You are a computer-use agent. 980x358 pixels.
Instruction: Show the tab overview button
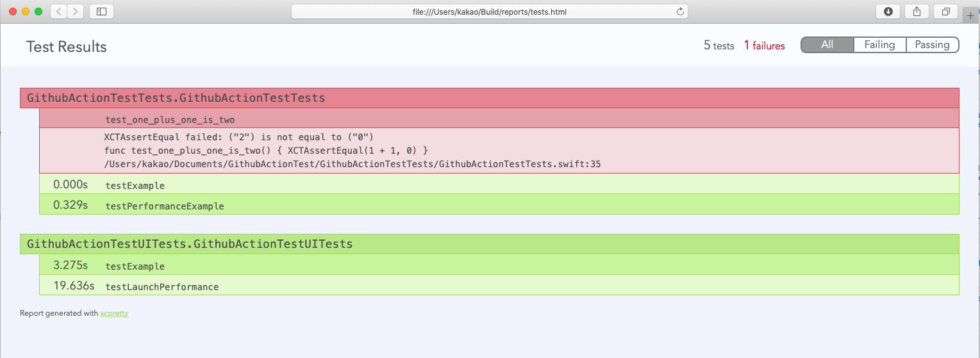coord(946,12)
